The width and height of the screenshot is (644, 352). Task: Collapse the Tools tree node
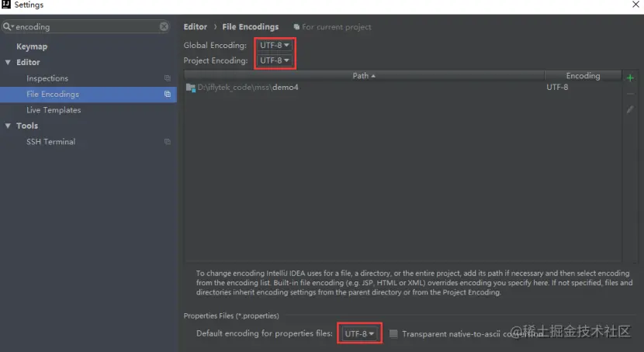8,126
